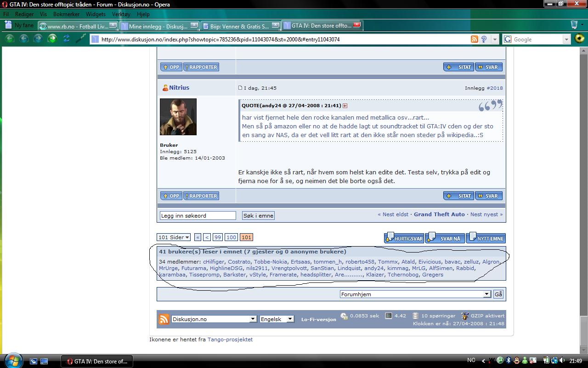Click the NYTT EMNE button

coord(486,237)
